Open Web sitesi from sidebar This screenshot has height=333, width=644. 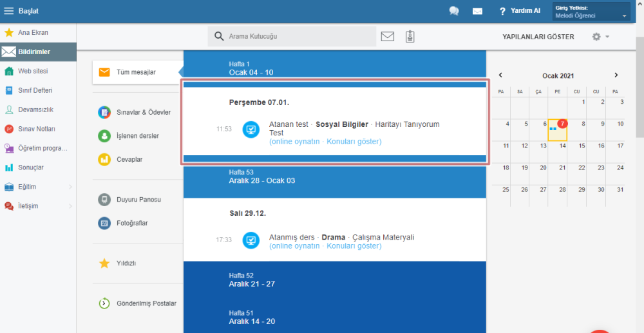38,71
